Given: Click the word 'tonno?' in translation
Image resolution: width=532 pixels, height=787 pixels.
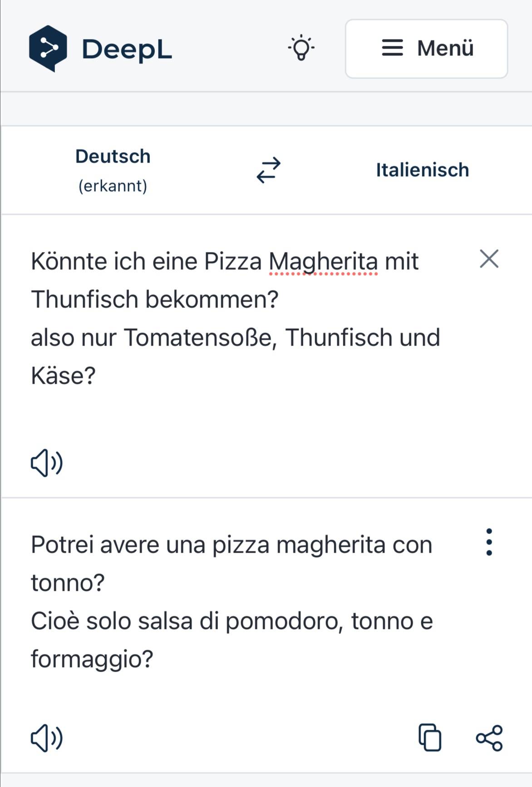Looking at the screenshot, I should 68,583.
